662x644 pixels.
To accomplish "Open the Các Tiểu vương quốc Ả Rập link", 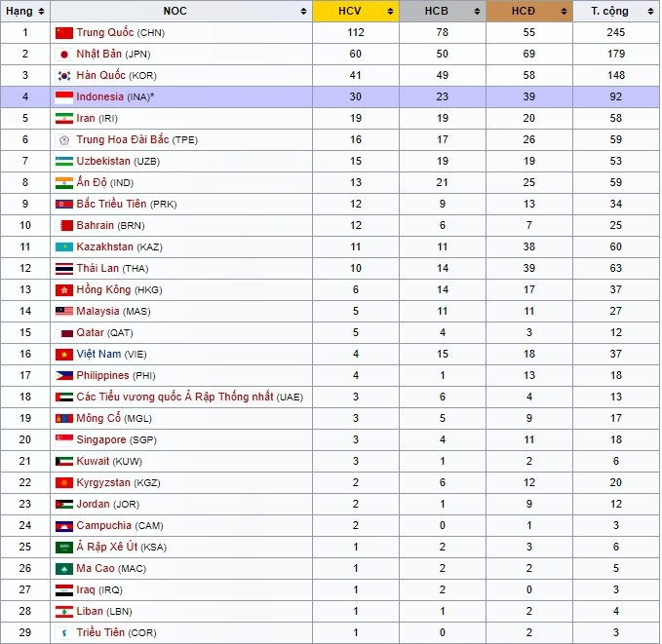I will [x=175, y=398].
